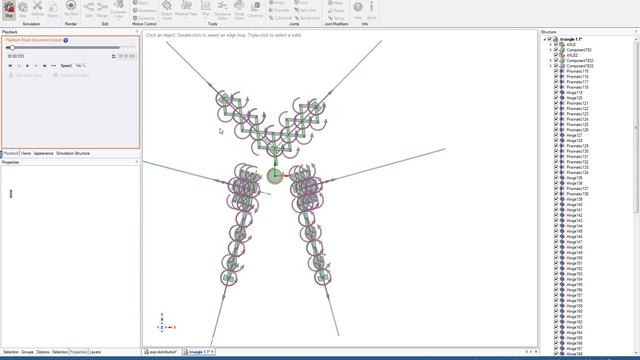Viewport: 640px width, 360px height.
Task: Toggle visibility checkbox for AXLE2
Action: [556, 55]
